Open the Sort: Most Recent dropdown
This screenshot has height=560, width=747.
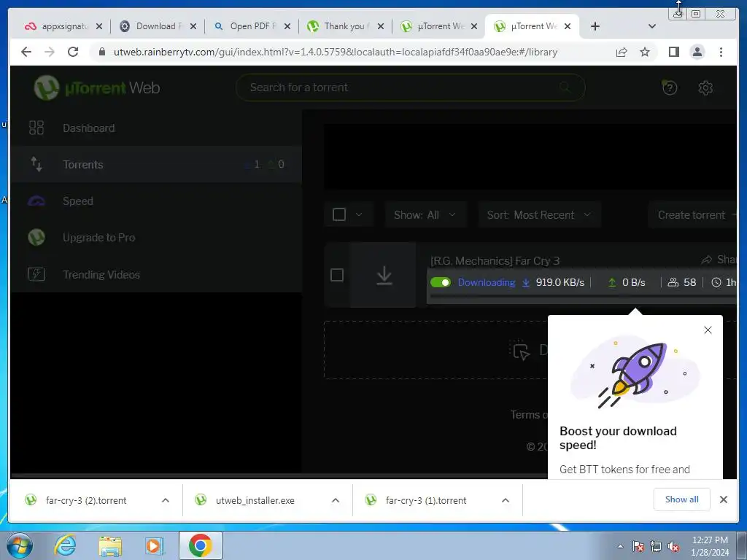539,215
